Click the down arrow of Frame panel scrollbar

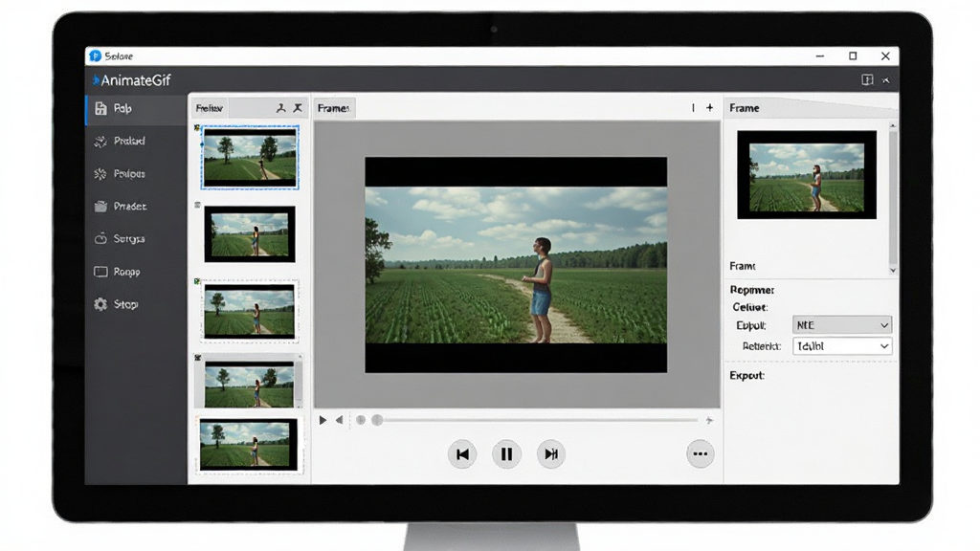[x=893, y=270]
